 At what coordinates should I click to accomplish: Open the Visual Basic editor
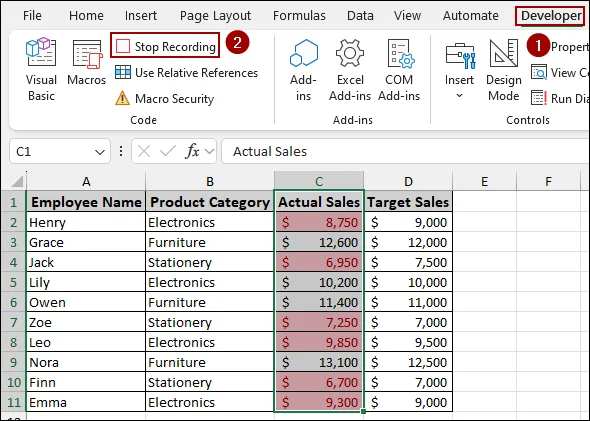coord(41,69)
